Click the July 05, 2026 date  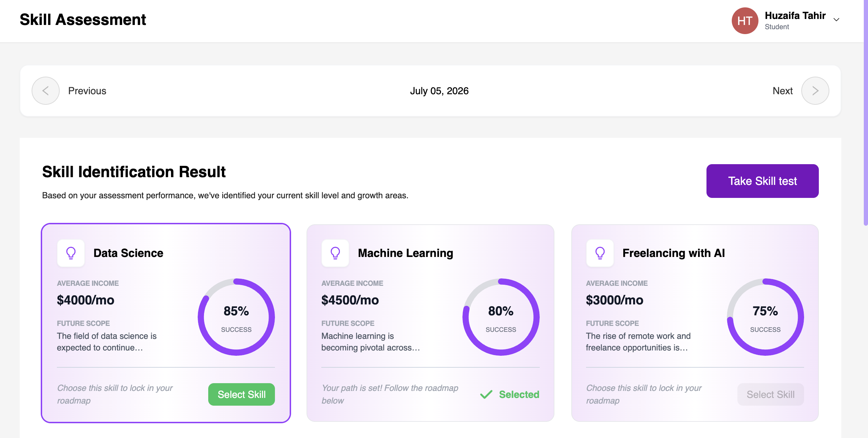[439, 91]
